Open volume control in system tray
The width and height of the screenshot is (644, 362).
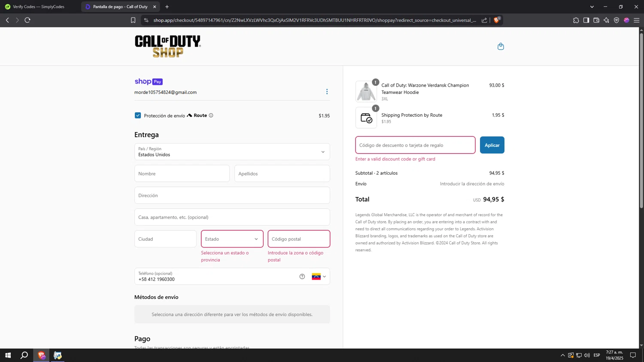587,355
